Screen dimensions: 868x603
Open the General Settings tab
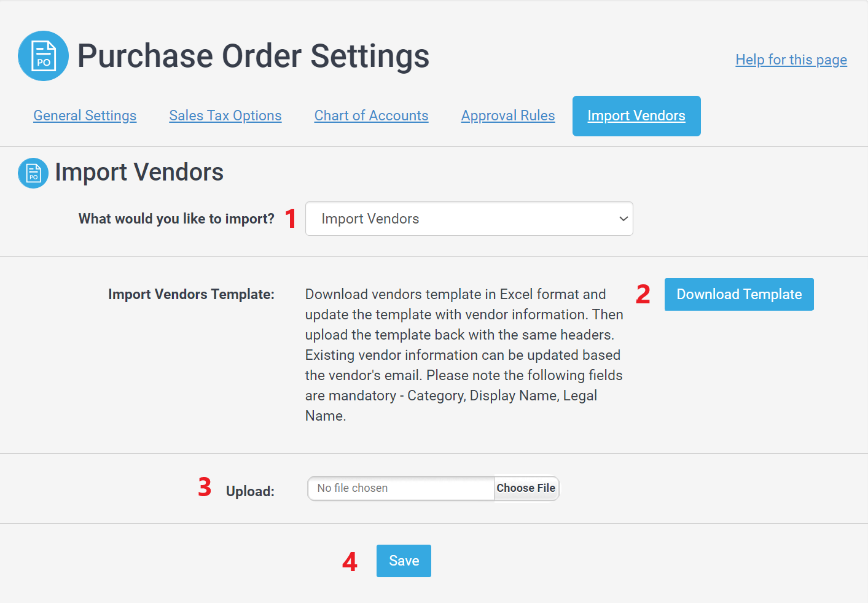[x=85, y=115]
